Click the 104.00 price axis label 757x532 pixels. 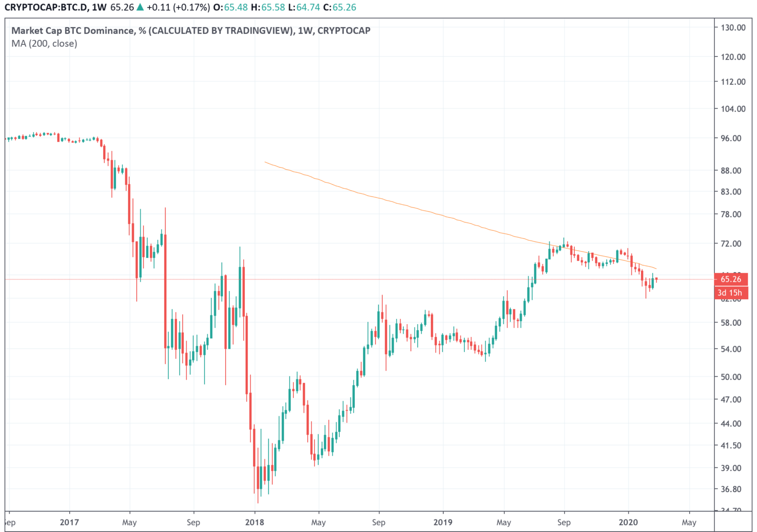(x=733, y=109)
